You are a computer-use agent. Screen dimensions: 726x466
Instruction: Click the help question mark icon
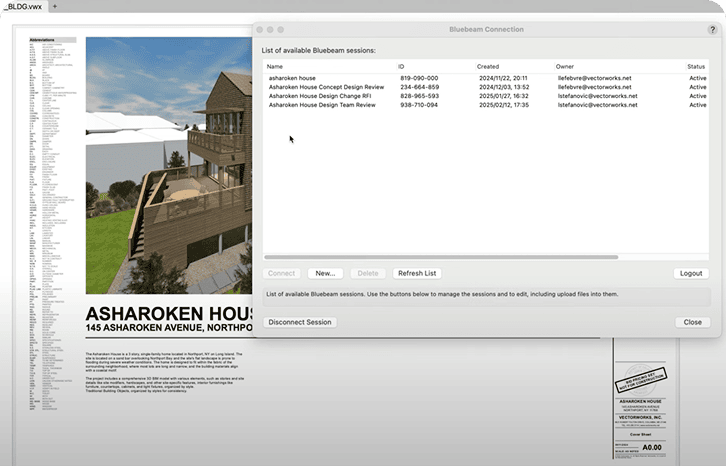pyautogui.click(x=712, y=30)
